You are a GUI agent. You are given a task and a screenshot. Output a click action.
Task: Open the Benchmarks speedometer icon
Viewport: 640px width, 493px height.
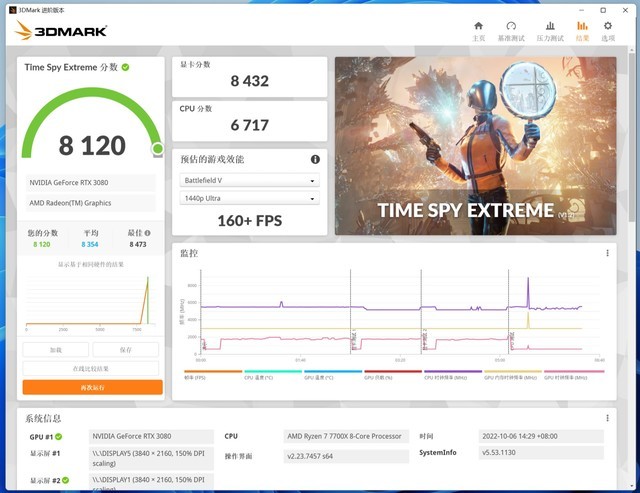[511, 26]
